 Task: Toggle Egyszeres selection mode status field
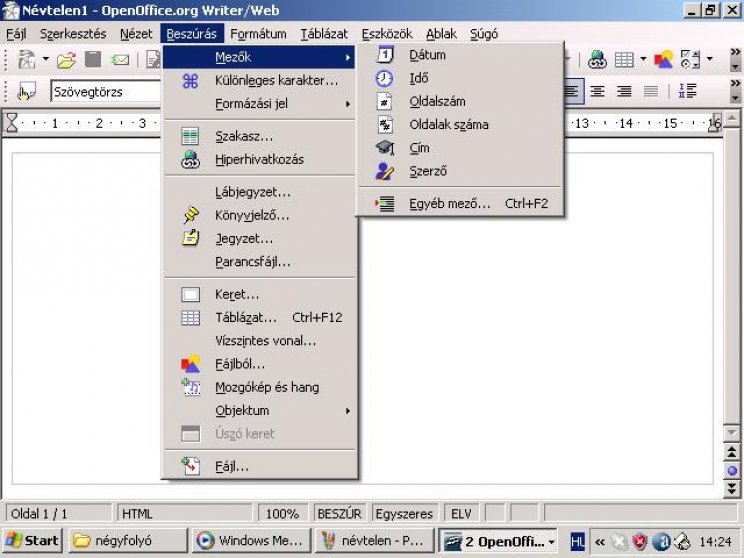[x=404, y=514]
